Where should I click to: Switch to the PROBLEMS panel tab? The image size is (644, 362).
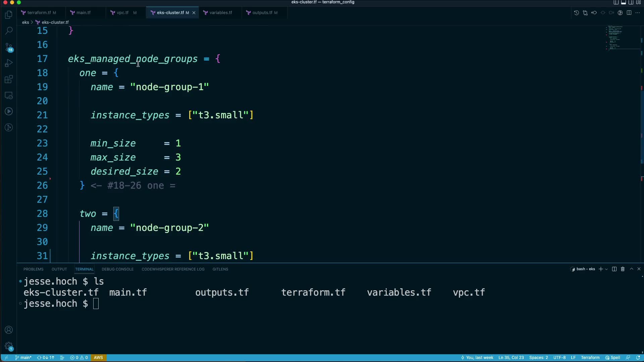(x=33, y=269)
